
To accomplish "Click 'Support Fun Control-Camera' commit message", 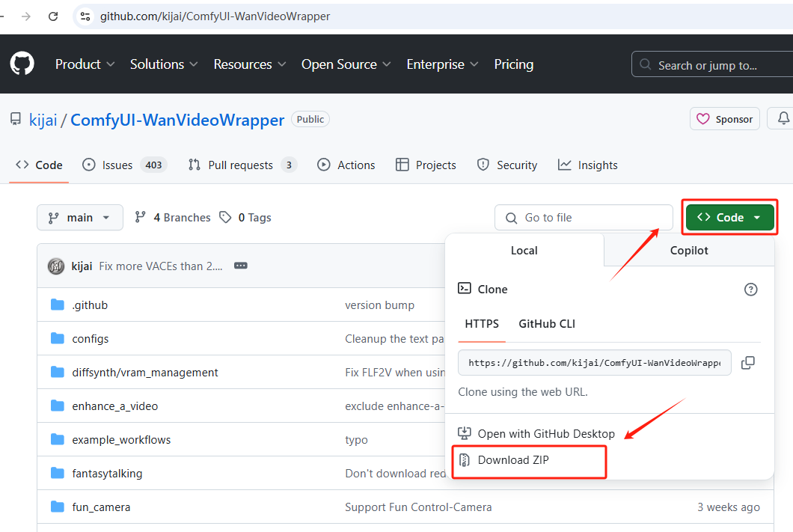I will pos(418,507).
